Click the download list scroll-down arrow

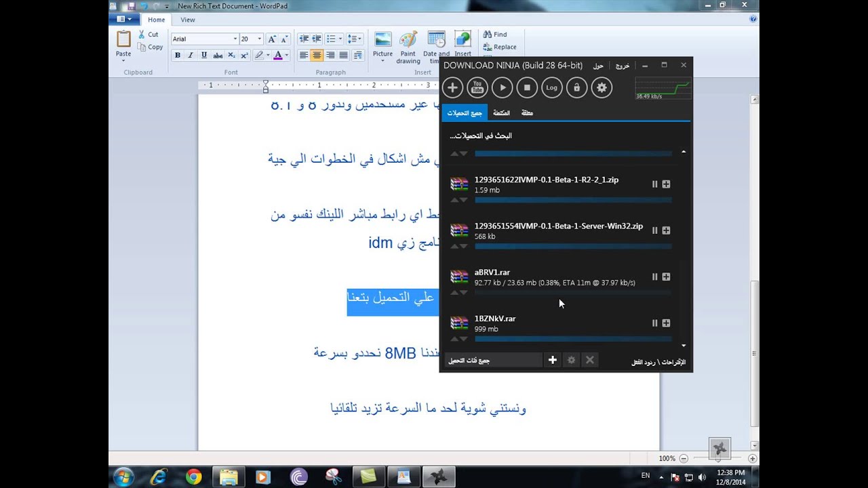pos(683,346)
